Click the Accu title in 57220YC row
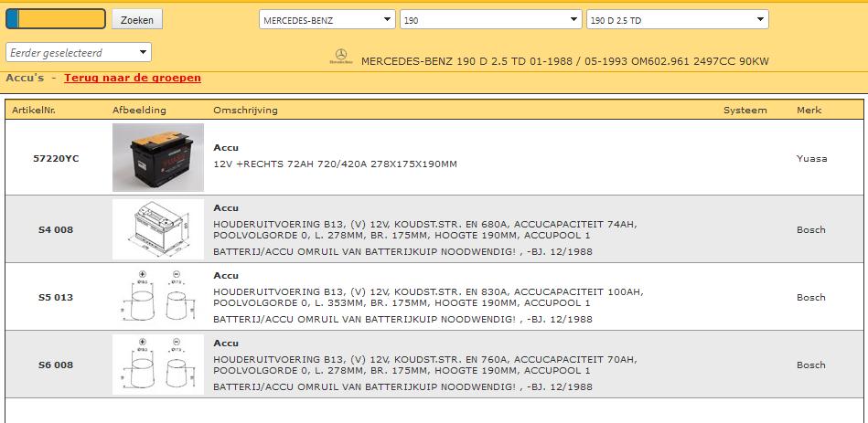Screen dimensions: 868x423 pyautogui.click(x=226, y=148)
